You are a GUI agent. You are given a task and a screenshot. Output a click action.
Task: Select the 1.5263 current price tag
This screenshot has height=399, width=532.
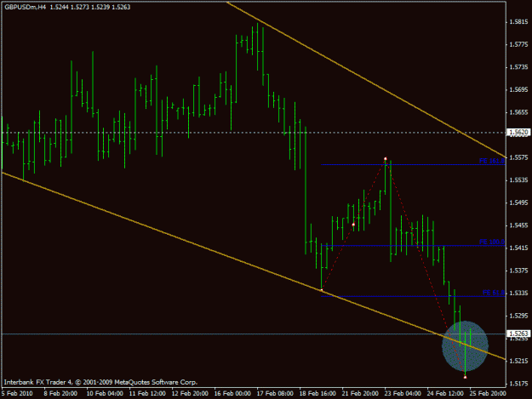tap(518, 333)
